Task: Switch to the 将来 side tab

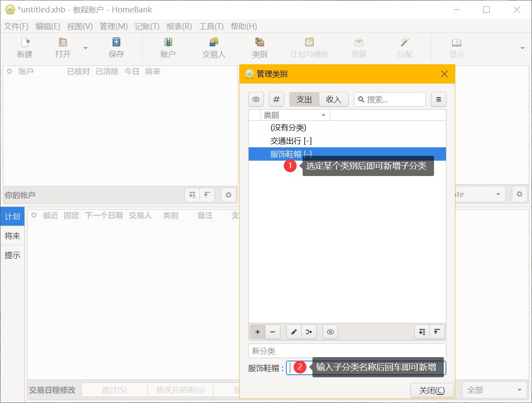Action: (x=12, y=236)
